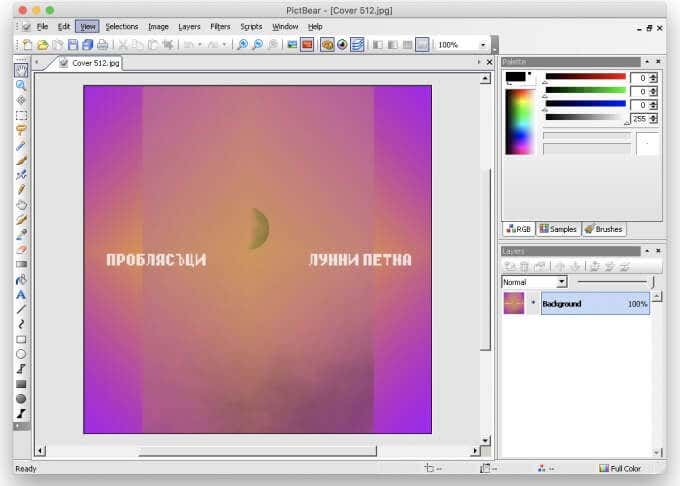Open the Image menu
The height and width of the screenshot is (486, 680).
tap(158, 27)
